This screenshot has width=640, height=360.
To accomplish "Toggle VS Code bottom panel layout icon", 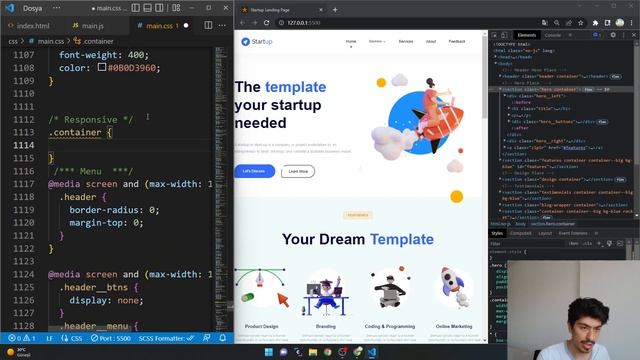I will (x=148, y=8).
